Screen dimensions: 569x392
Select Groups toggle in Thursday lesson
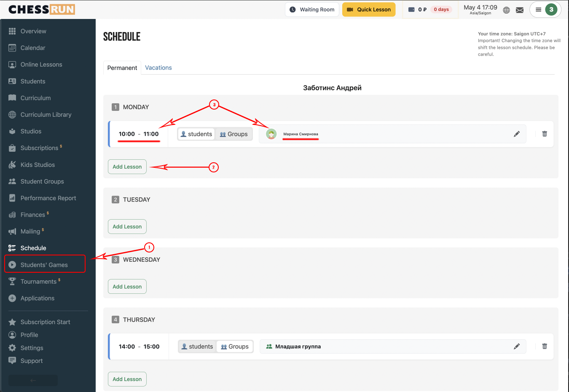tap(235, 346)
